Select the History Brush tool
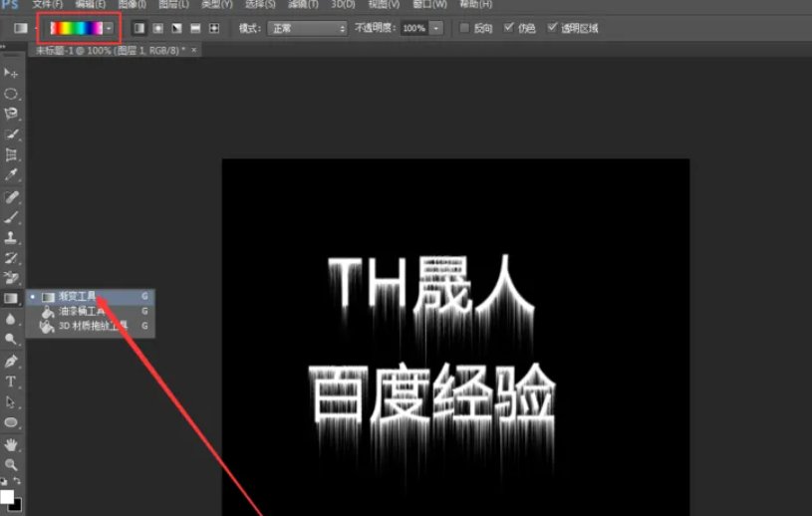812x516 pixels. coord(10,258)
